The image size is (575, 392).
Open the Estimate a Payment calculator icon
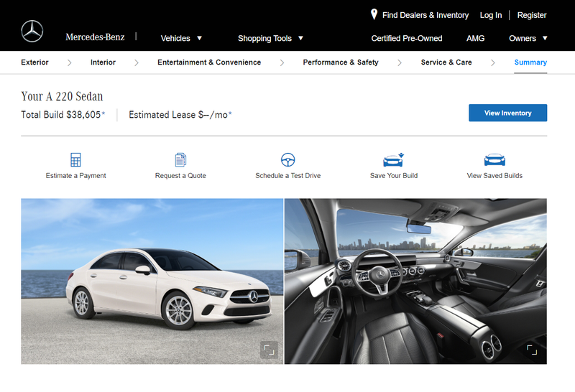75,159
